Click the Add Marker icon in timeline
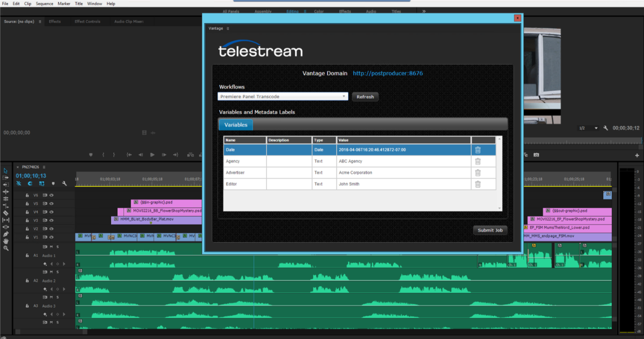 (53, 184)
